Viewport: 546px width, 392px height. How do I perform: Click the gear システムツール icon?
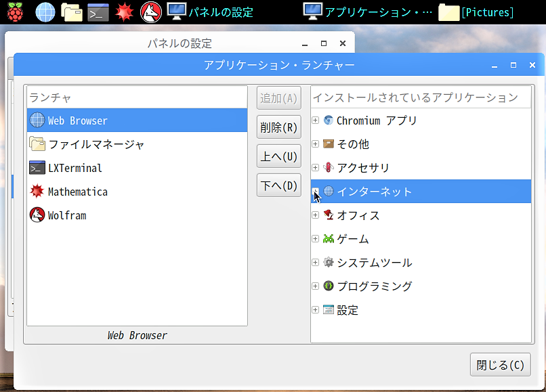click(x=329, y=262)
